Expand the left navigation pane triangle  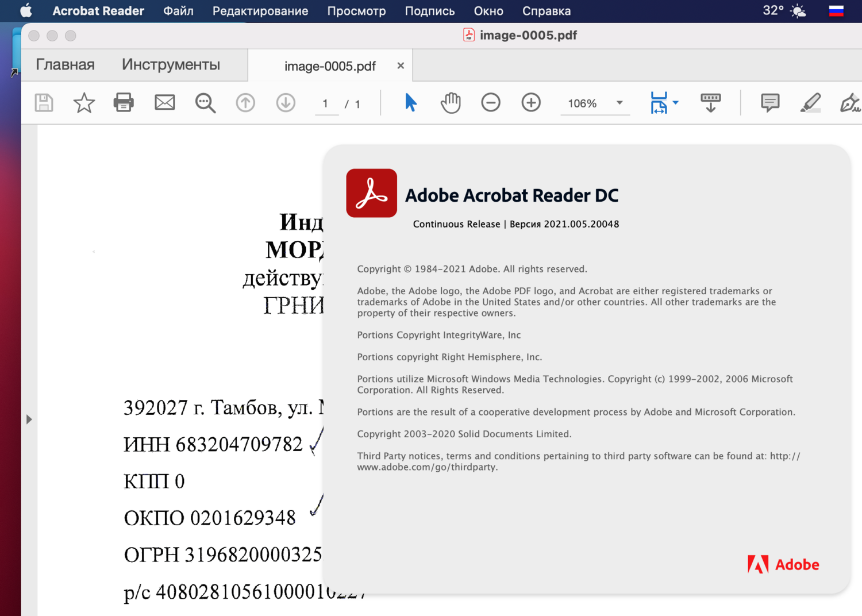pyautogui.click(x=29, y=419)
